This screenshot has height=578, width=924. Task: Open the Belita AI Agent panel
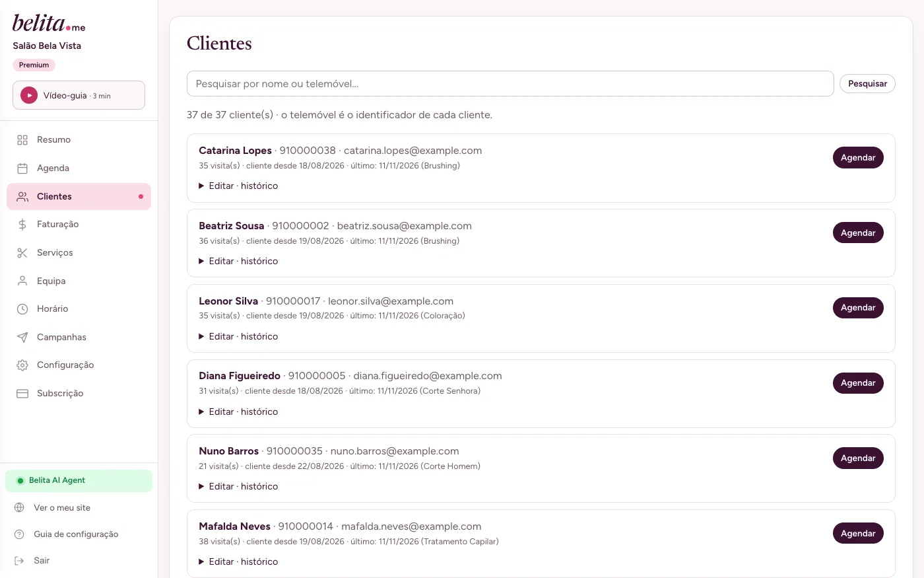pyautogui.click(x=79, y=481)
